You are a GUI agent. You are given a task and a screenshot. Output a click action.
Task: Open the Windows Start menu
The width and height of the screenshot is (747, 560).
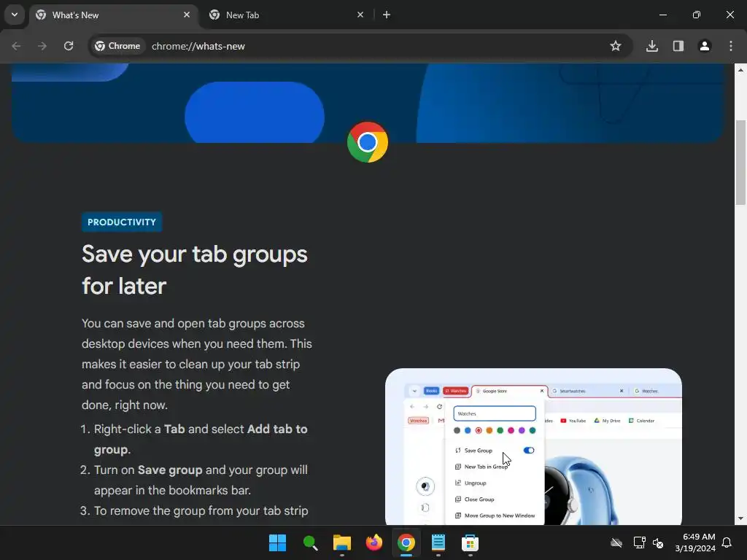277,542
